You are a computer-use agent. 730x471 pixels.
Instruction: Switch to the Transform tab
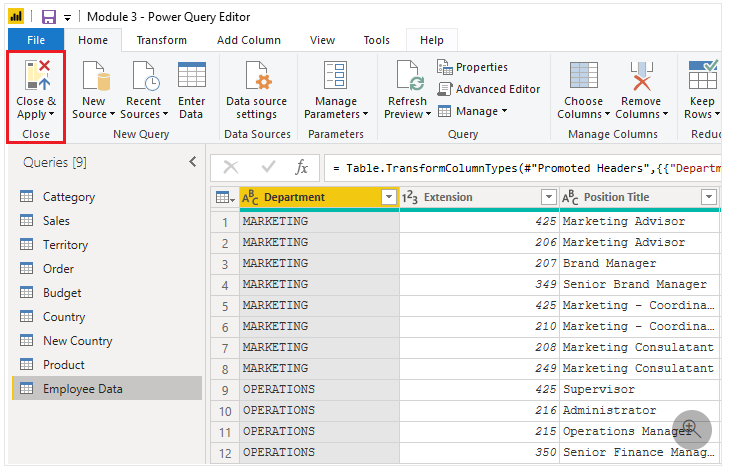pos(162,40)
